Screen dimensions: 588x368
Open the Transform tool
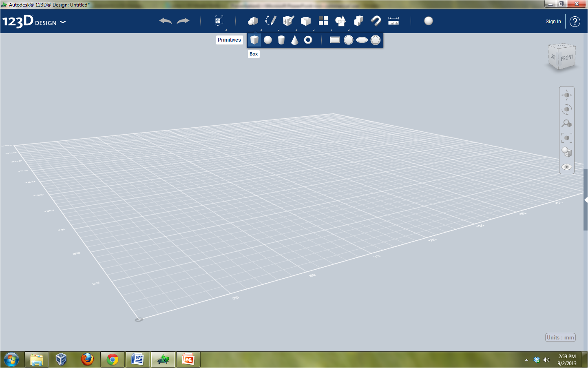click(219, 21)
